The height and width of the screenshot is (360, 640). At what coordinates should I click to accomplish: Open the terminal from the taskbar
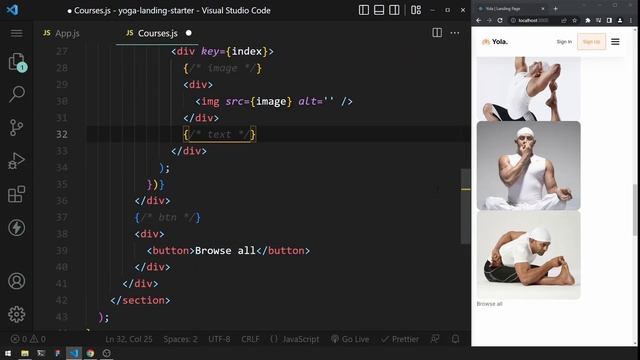point(41,353)
